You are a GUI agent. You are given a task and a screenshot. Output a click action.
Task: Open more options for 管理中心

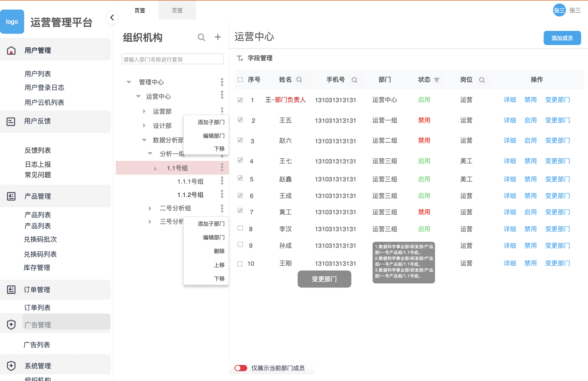(222, 82)
